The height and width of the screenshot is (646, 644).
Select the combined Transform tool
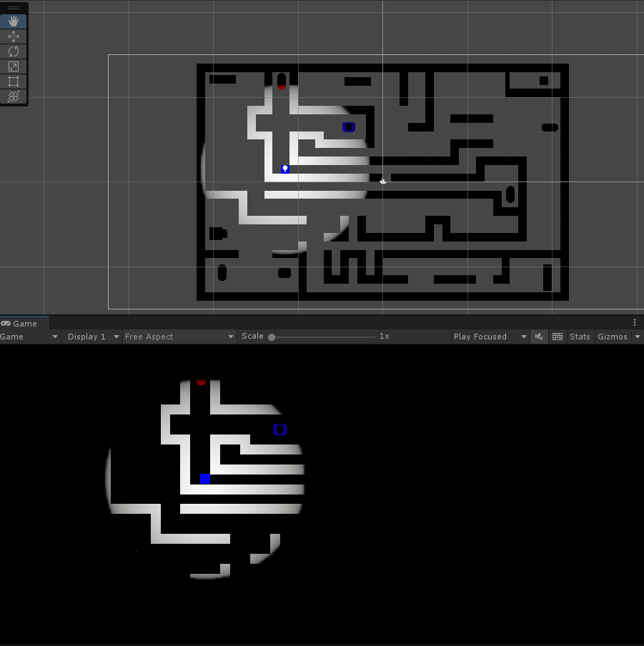[13, 96]
